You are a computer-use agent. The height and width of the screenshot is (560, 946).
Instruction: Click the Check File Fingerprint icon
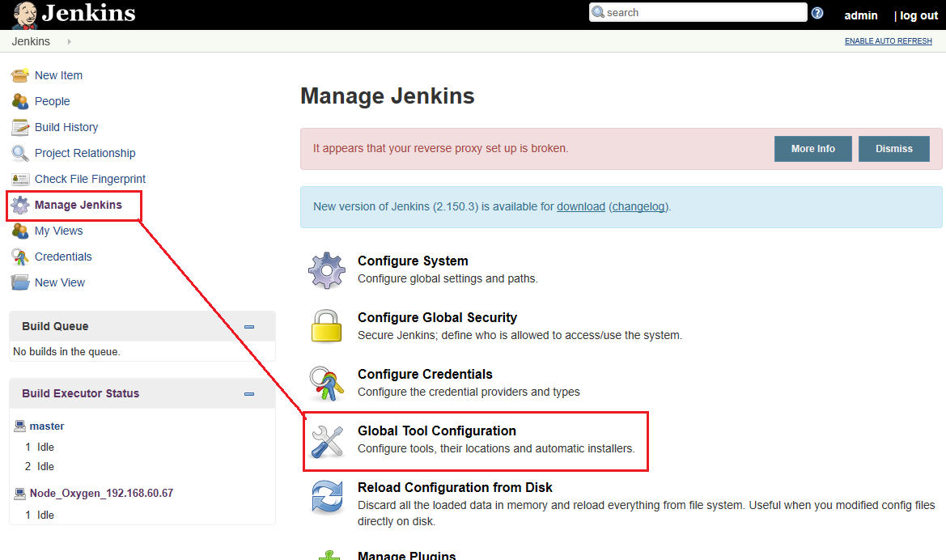20,179
